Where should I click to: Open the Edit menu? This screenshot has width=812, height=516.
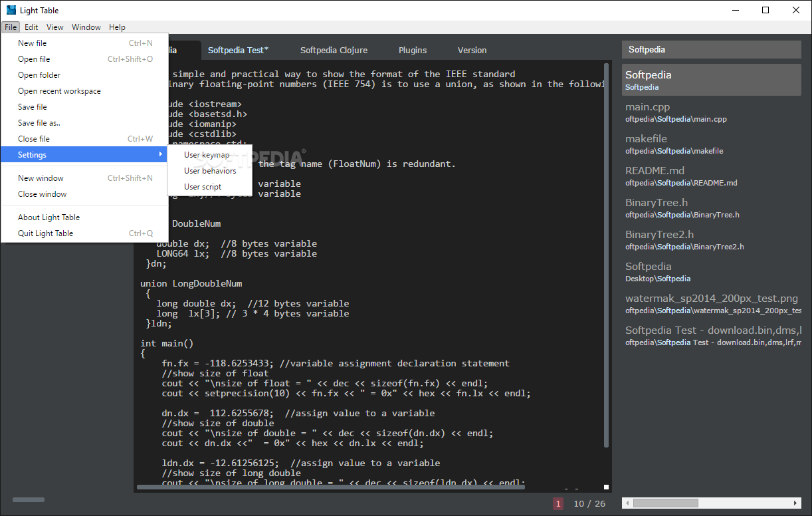(x=31, y=27)
